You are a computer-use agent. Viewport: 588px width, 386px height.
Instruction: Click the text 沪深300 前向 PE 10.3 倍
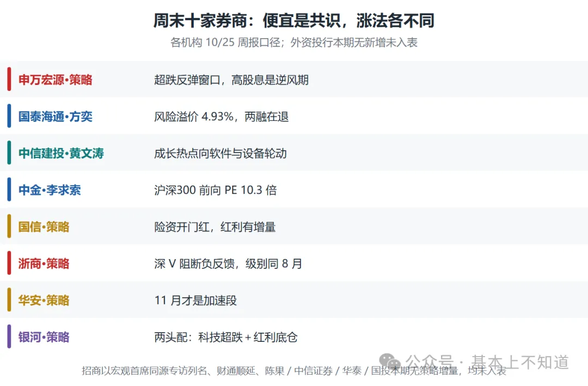[216, 190]
